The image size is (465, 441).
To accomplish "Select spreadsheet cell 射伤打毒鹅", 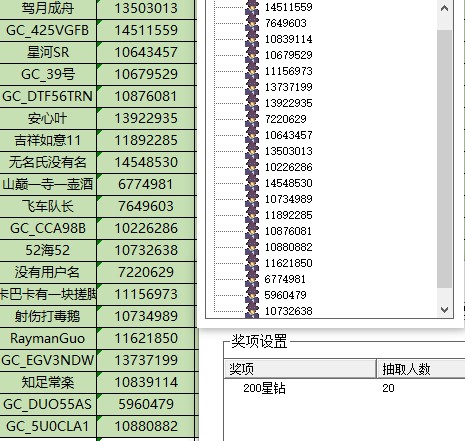I will tap(48, 316).
